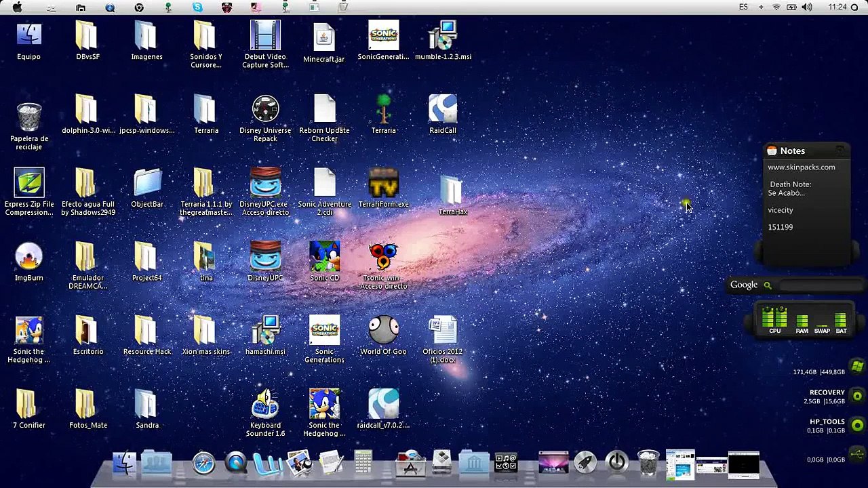Open the raidcall_v7.0.2 installer icon

pos(384,404)
